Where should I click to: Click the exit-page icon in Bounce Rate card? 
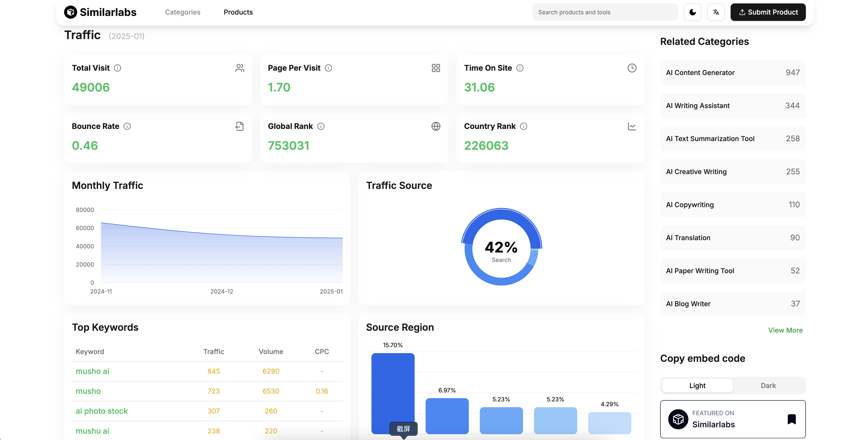click(x=240, y=127)
